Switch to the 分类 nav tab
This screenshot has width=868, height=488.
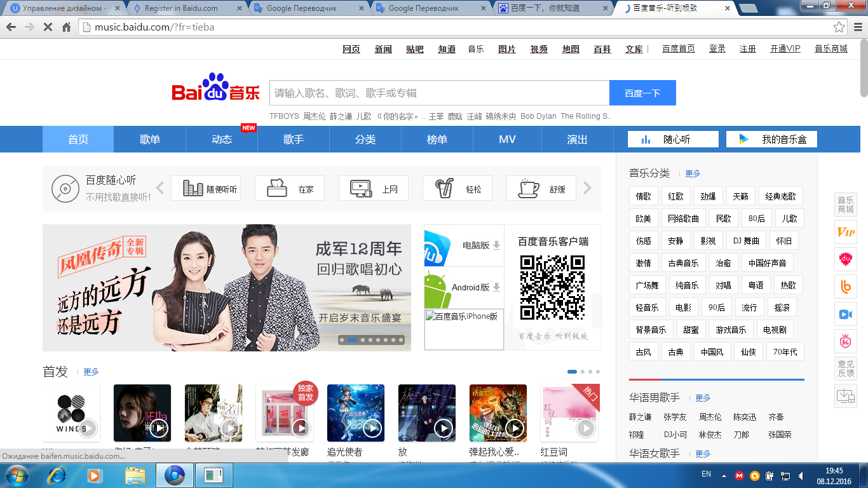tap(365, 139)
